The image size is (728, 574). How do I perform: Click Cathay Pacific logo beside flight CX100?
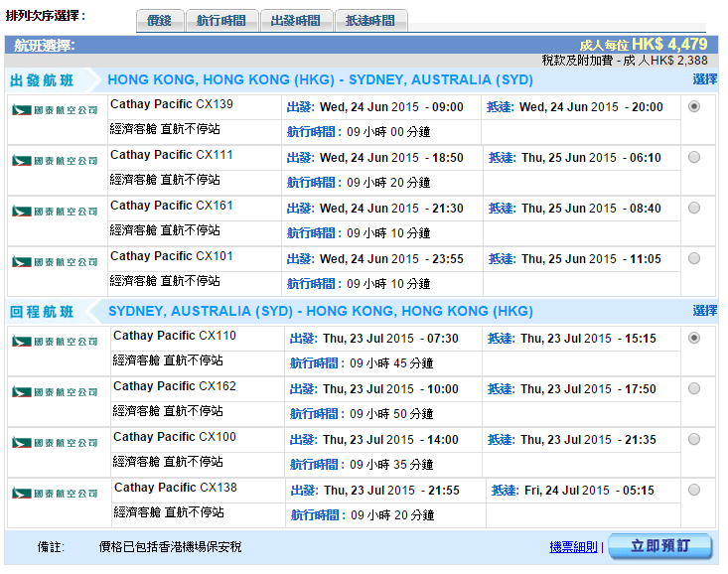point(55,443)
